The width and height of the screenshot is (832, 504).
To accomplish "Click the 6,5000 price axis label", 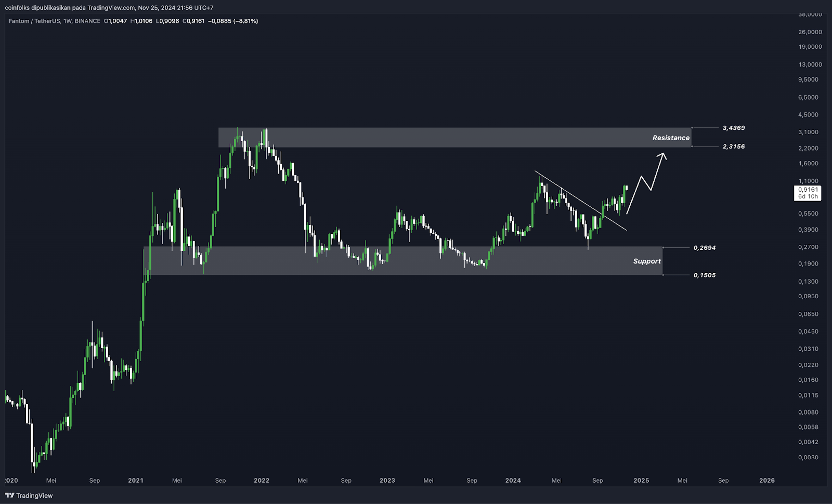I will pyautogui.click(x=808, y=98).
